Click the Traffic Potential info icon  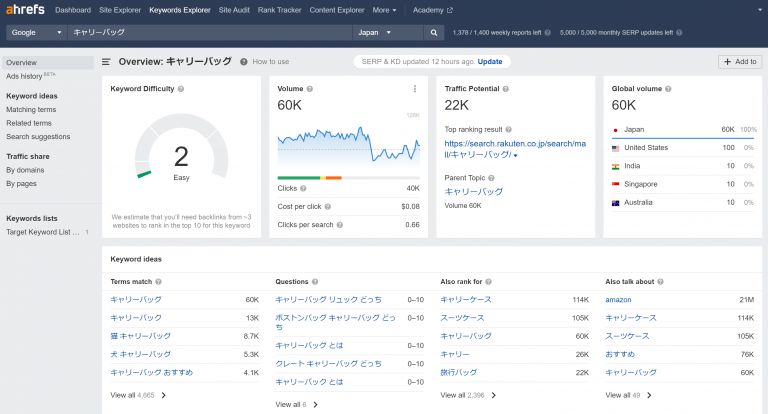tap(505, 89)
